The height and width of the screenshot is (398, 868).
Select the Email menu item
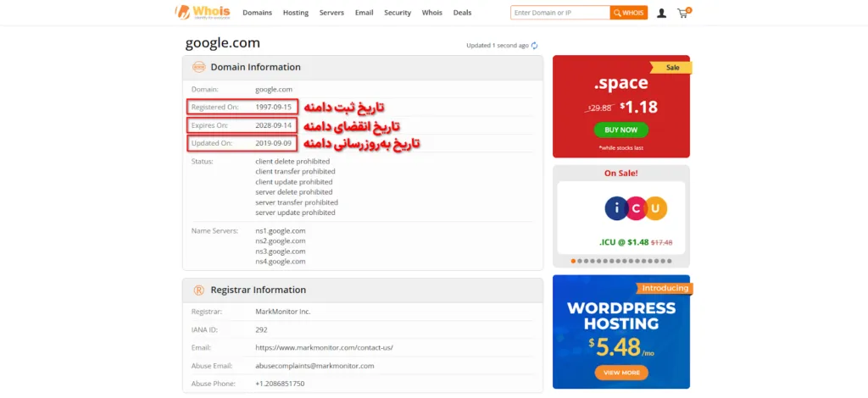pos(364,13)
